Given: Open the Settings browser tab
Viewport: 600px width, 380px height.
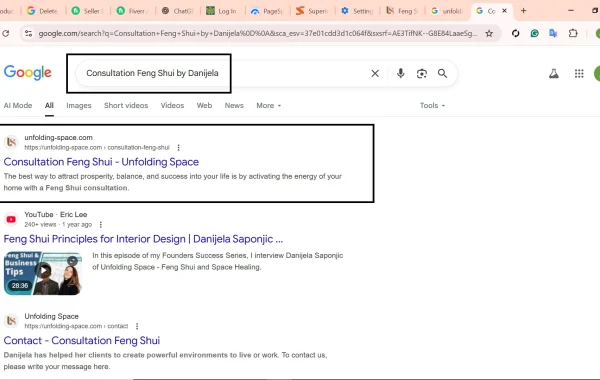Looking at the screenshot, I should tap(357, 11).
